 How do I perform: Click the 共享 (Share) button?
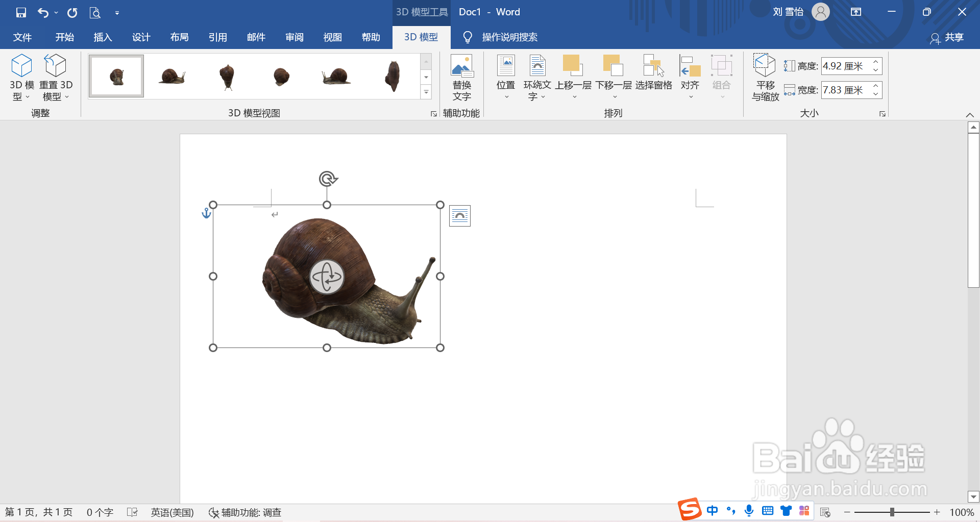(947, 37)
